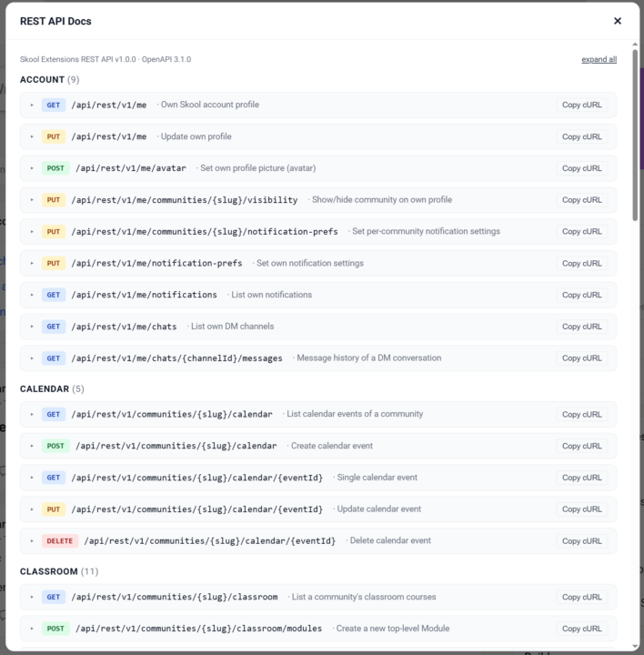The height and width of the screenshot is (655, 644).
Task: Copy cURL for Update calendar event
Action: [582, 509]
